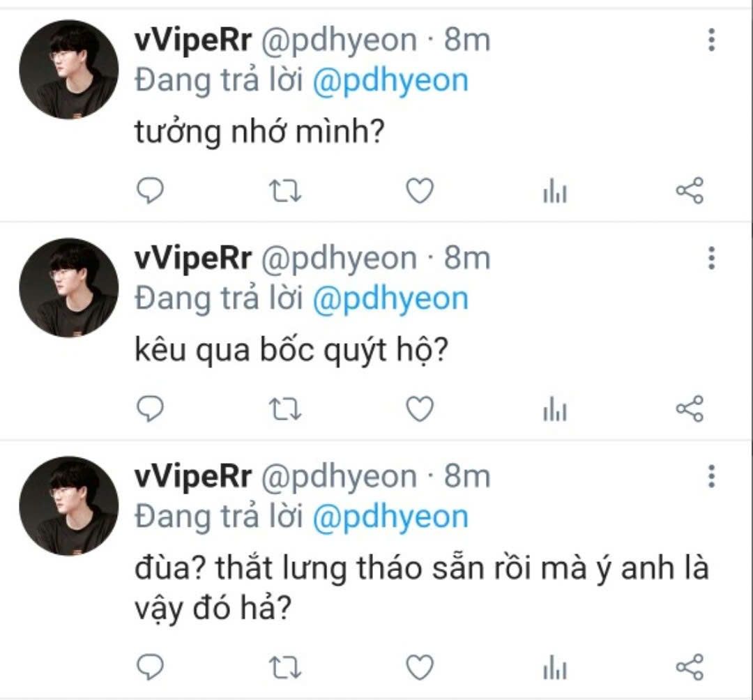
Task: Open @pdhyeon link in first tweet reply line
Action: pos(390,81)
